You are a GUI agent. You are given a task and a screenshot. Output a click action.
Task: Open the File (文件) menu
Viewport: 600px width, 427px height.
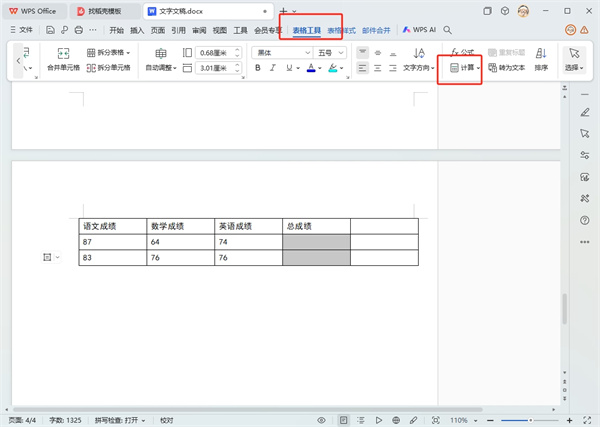pos(21,30)
